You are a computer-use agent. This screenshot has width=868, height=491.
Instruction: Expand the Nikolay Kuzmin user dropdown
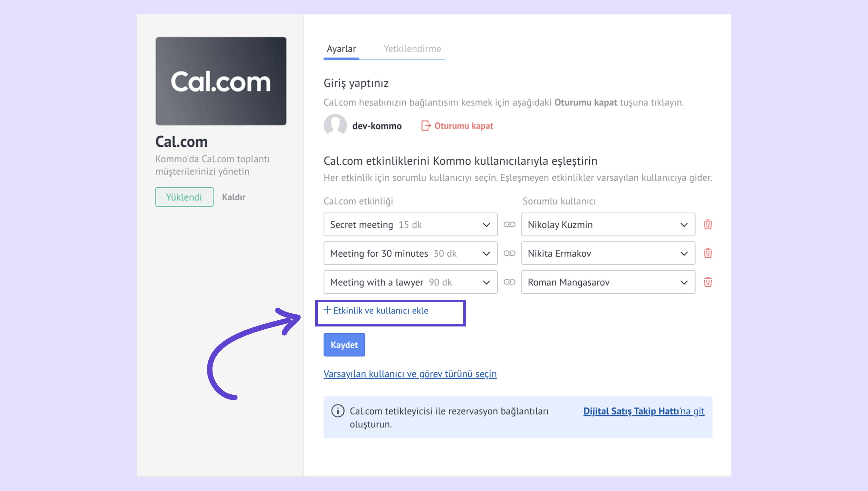point(608,224)
